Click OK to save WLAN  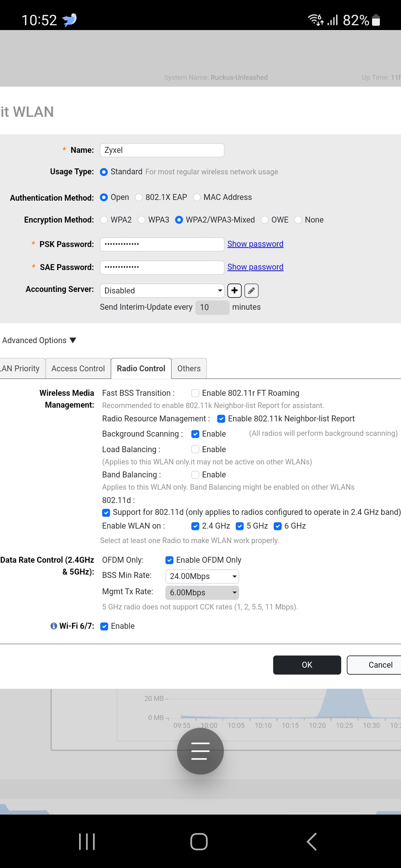point(307,665)
